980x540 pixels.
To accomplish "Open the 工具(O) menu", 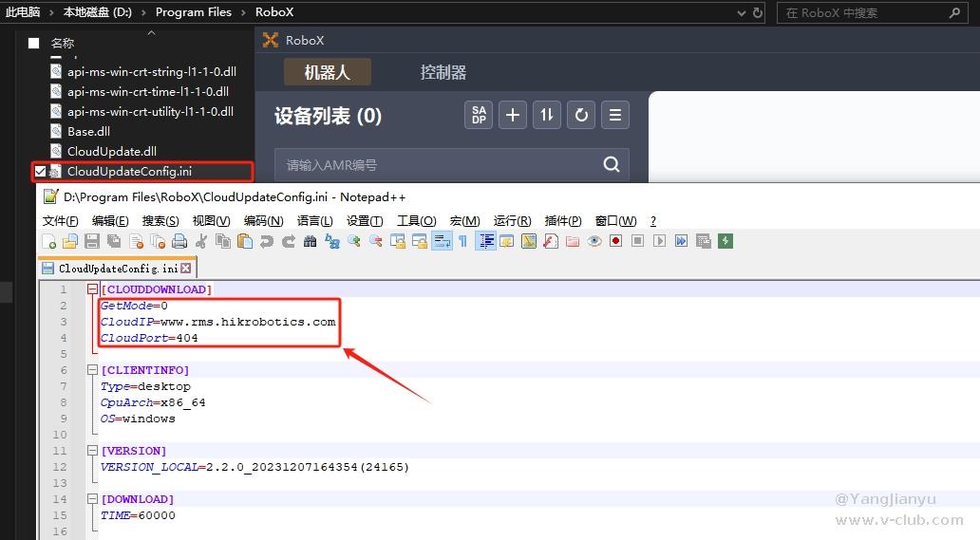I will point(417,221).
